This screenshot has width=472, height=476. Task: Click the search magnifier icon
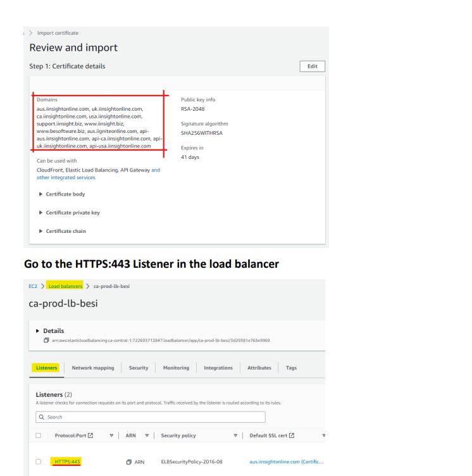tap(42, 417)
